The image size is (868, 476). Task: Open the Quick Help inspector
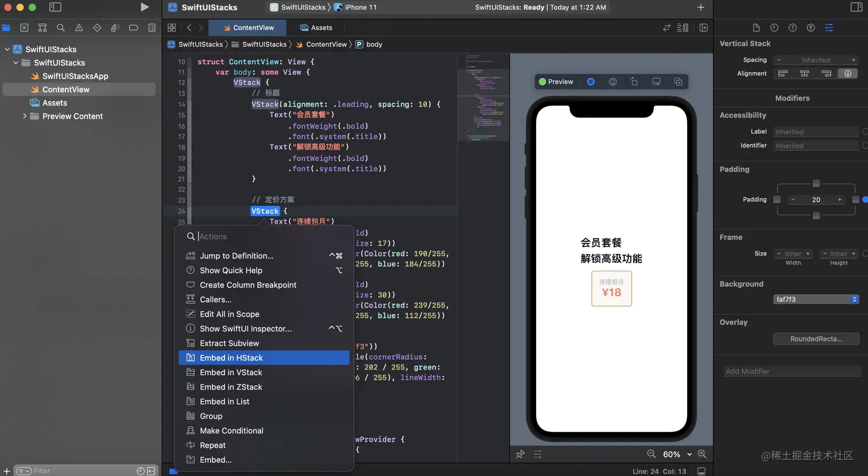(x=793, y=28)
